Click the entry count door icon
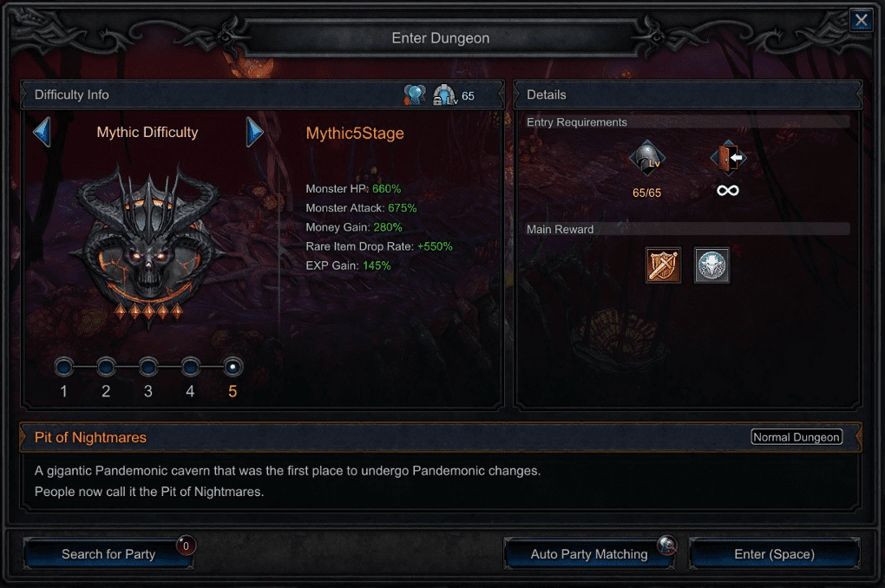 tap(728, 158)
